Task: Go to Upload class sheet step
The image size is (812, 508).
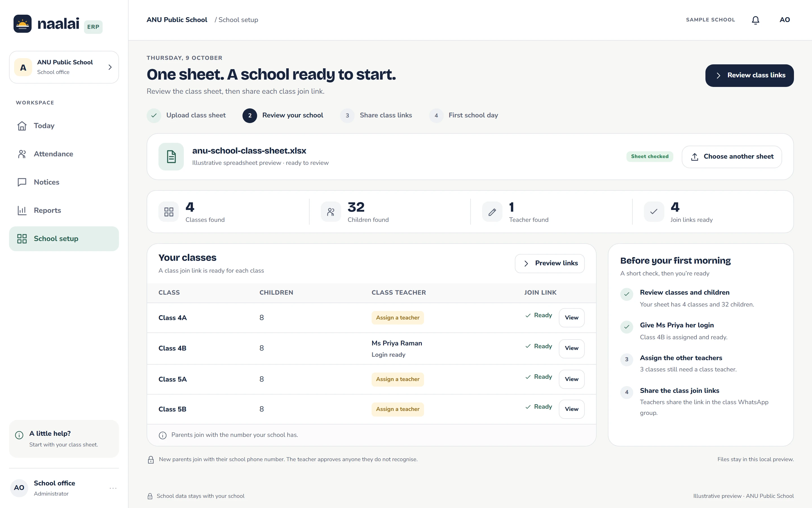Action: click(x=186, y=116)
